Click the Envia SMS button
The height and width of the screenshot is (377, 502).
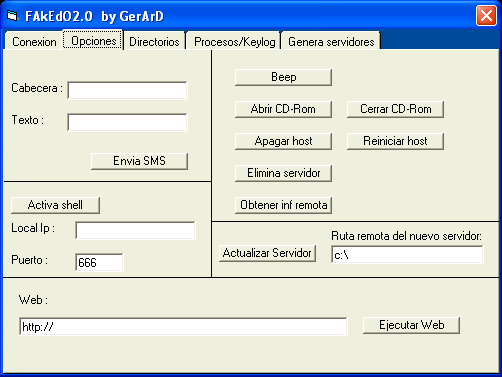(x=139, y=161)
